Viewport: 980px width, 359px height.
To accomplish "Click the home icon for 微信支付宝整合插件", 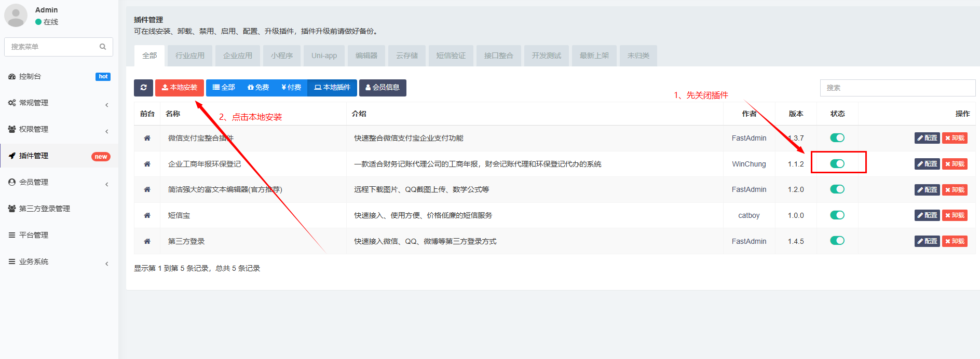I will click(x=147, y=138).
